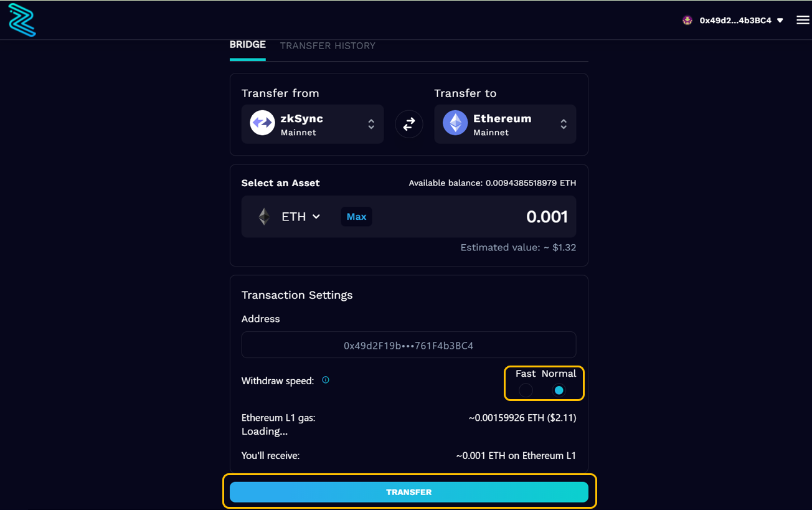Click the Ethereum network logo

click(455, 123)
